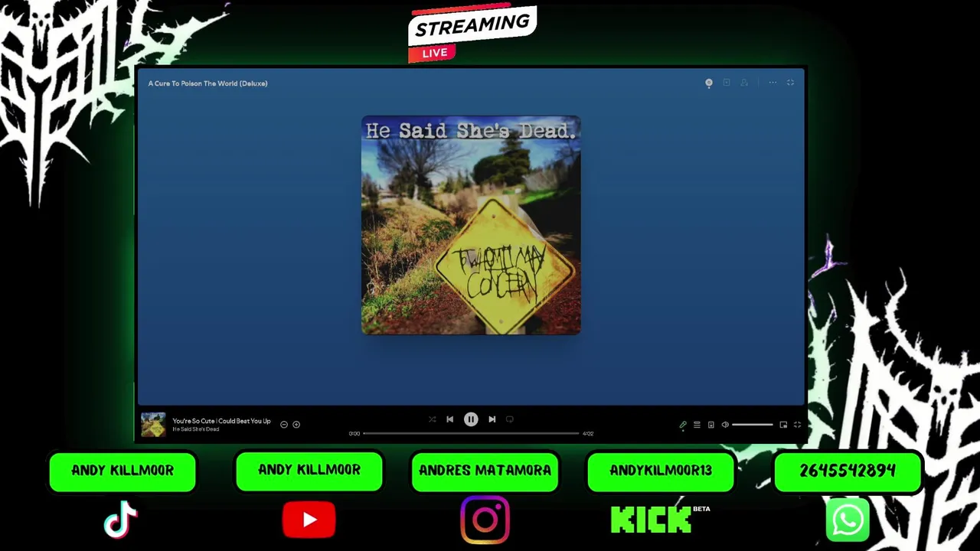Go back to the previous track
Screen dimensions: 980x551
(449, 419)
